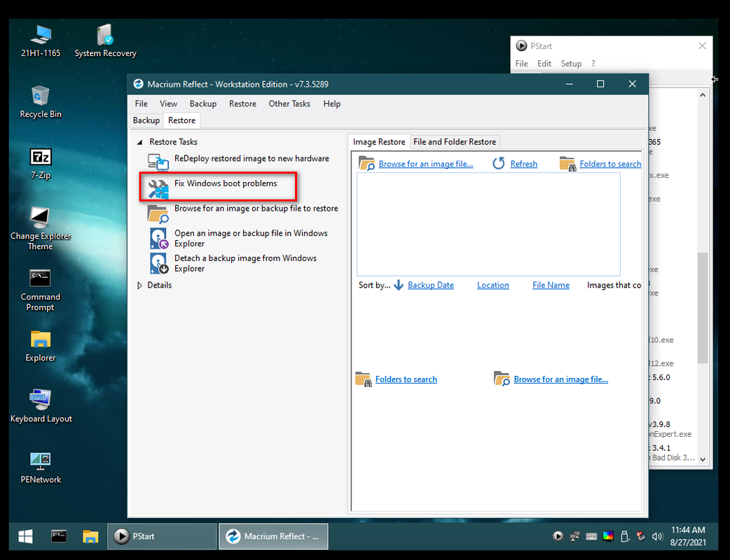The image size is (730, 560).
Task: Click the folder icon beside top Browse link
Action: coord(366,163)
